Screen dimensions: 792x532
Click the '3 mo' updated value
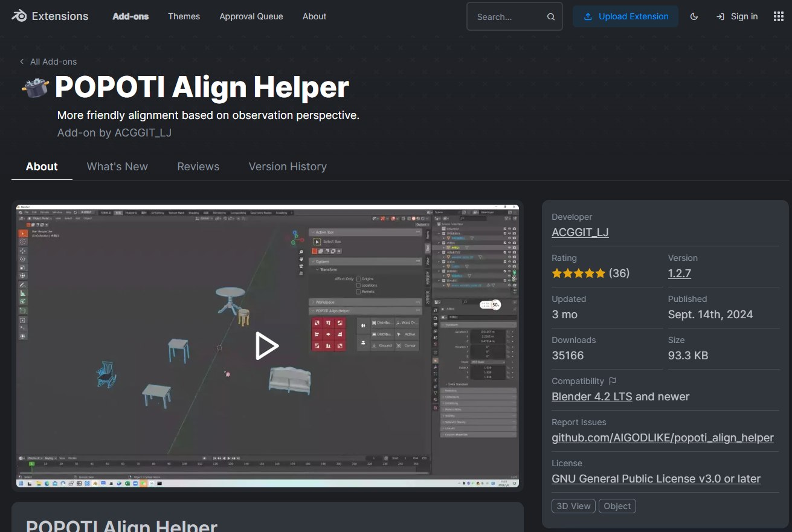tap(564, 315)
